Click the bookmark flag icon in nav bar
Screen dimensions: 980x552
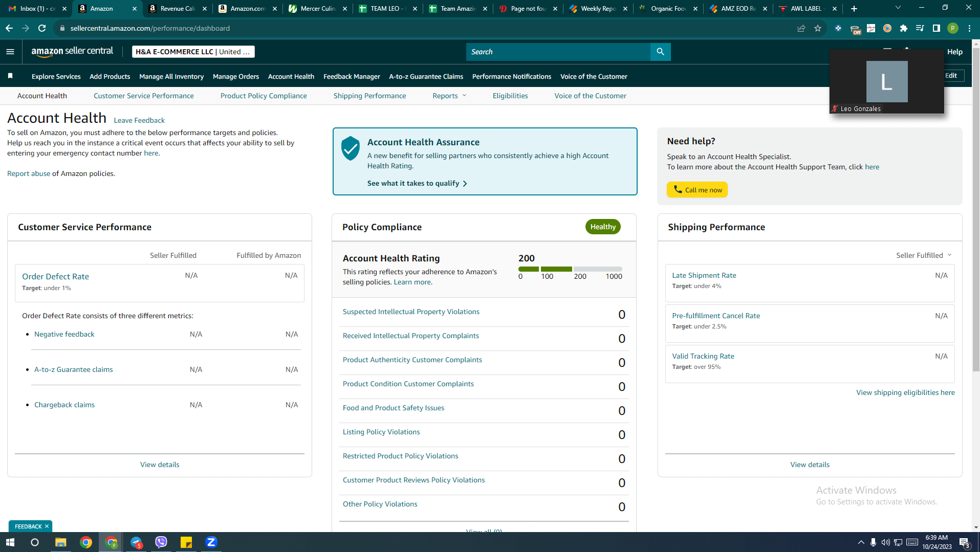(10, 76)
